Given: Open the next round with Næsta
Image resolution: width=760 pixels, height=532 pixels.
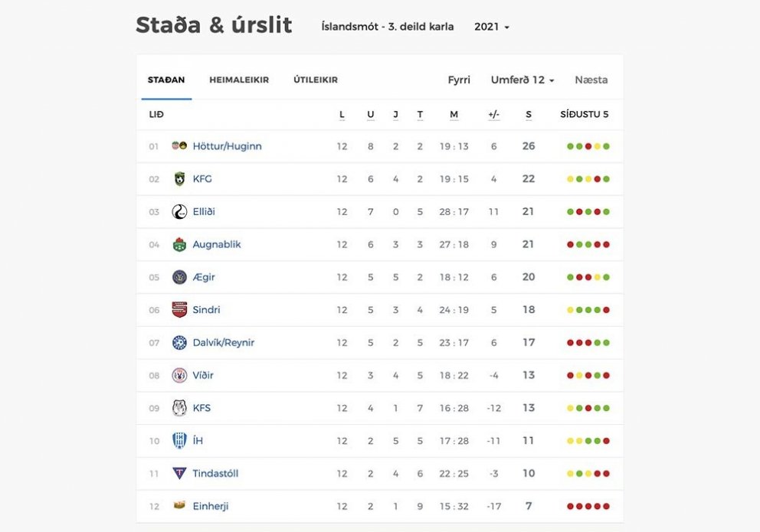Looking at the screenshot, I should [590, 79].
